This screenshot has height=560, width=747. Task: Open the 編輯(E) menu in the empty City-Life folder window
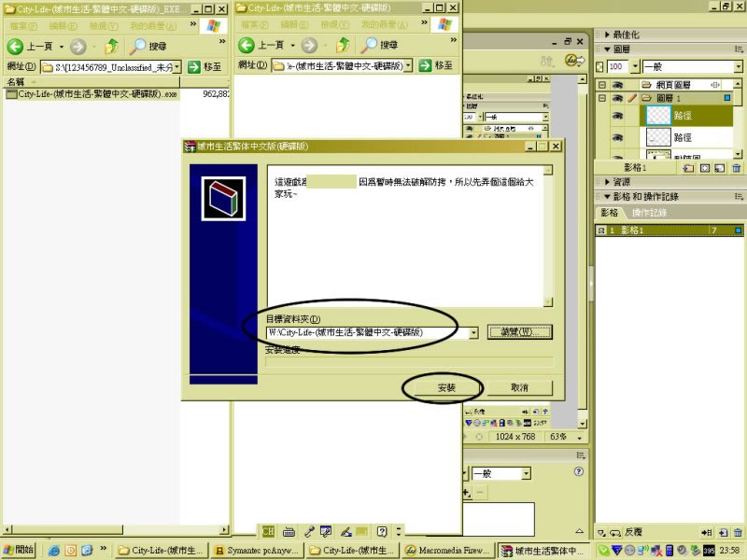pos(294,24)
